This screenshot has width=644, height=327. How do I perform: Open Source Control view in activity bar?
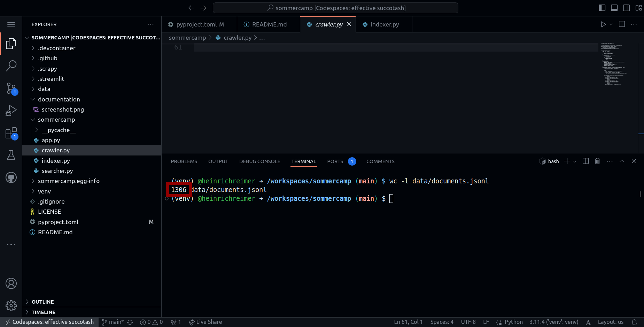(x=11, y=88)
